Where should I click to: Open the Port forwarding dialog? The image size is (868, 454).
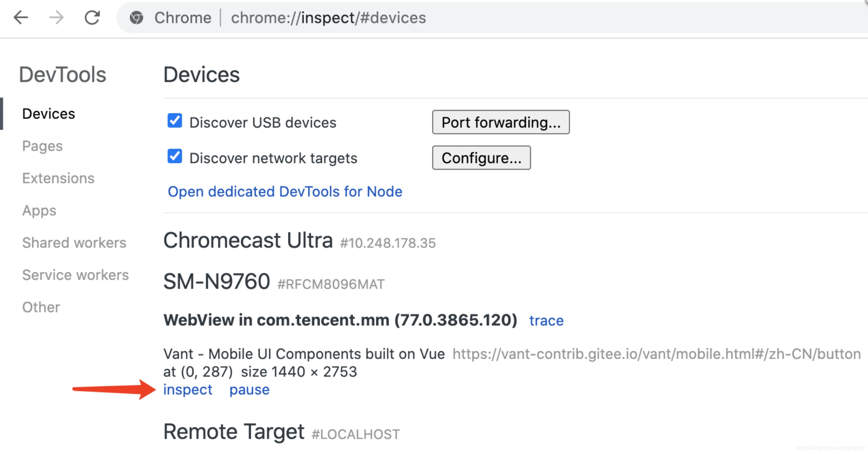[x=501, y=122]
